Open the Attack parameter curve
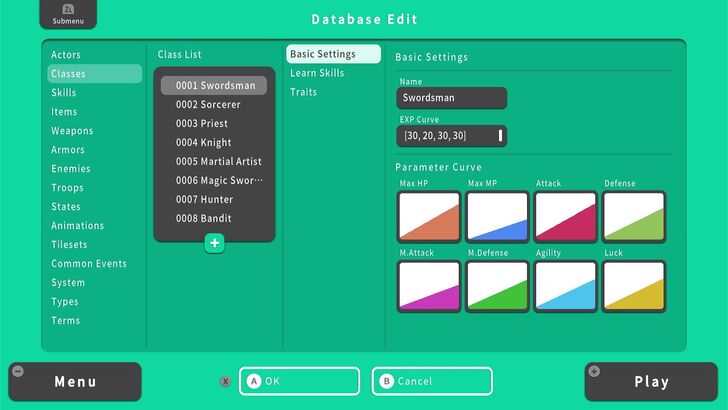728x410 pixels. click(x=566, y=217)
